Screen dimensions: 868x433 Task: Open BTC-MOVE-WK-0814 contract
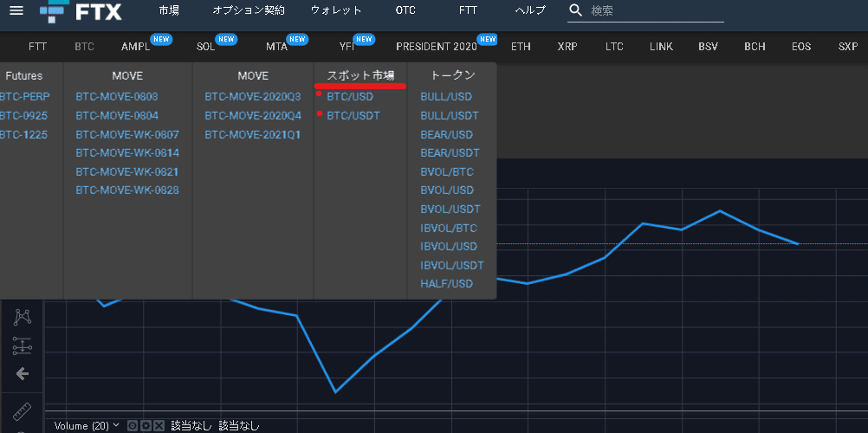[x=127, y=152]
